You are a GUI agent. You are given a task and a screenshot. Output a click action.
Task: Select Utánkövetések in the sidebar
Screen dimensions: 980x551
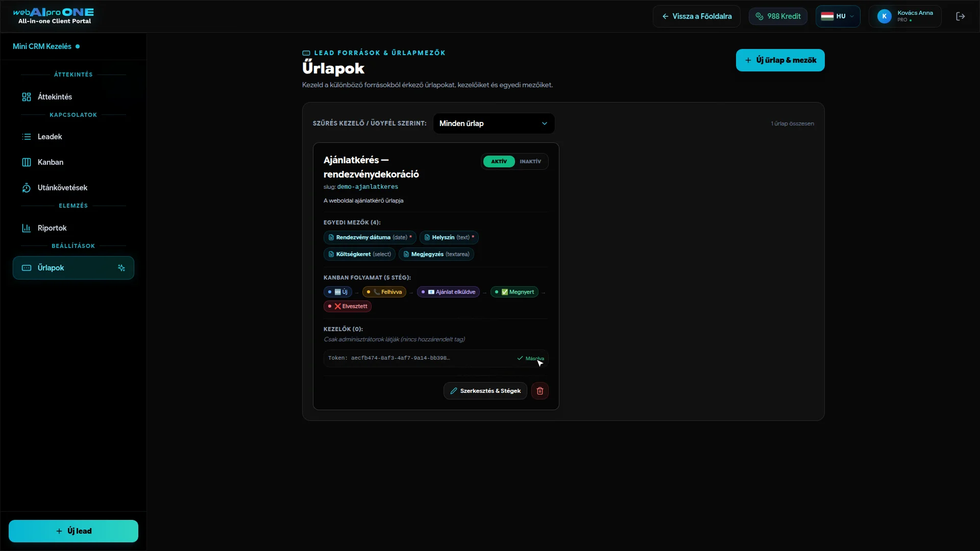tap(73, 188)
